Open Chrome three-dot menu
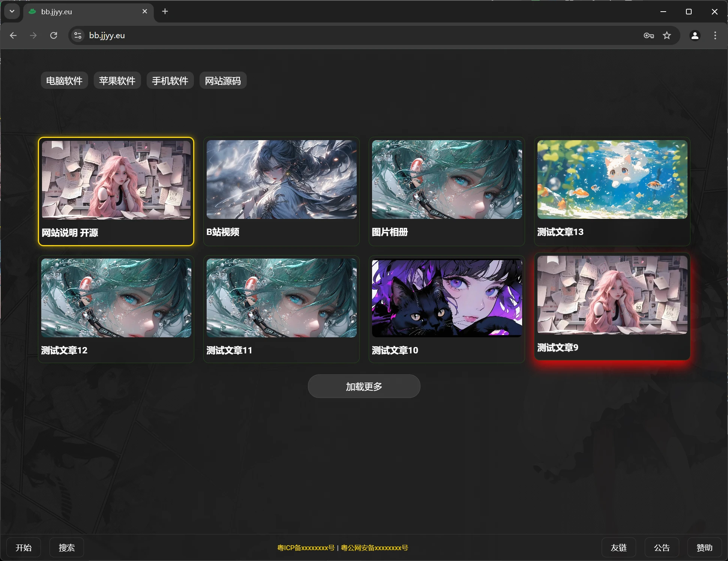This screenshot has height=561, width=728. click(x=715, y=35)
